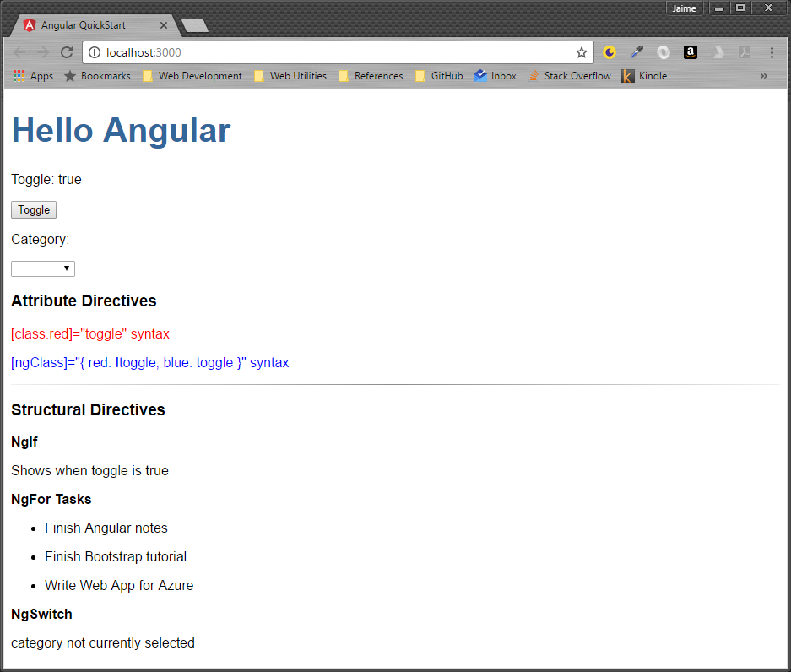Click the red [class.red] syntax text
791x672 pixels.
(90, 334)
